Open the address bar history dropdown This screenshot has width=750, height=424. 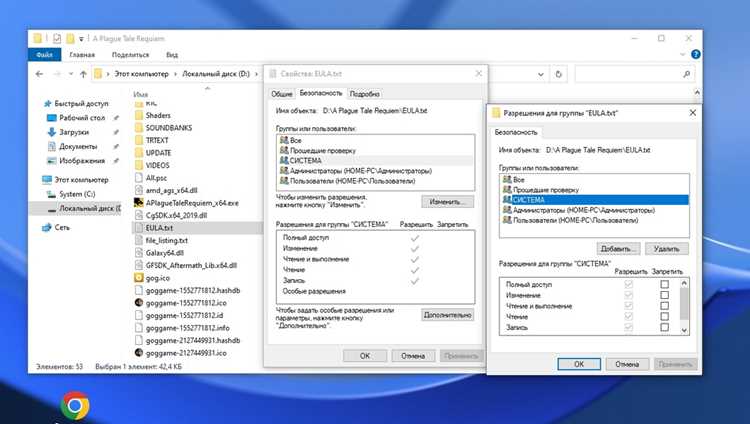540,74
